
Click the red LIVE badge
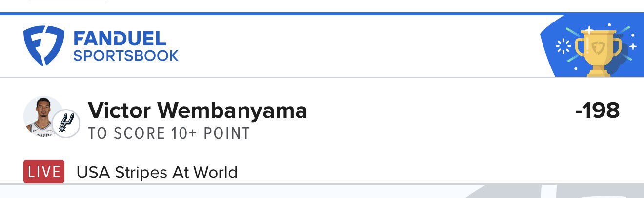[x=44, y=172]
